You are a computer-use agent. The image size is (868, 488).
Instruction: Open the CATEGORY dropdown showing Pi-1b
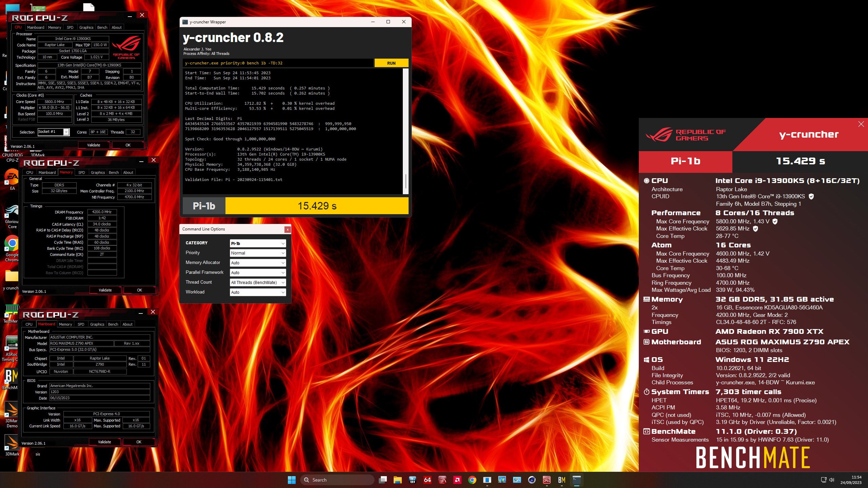click(x=258, y=243)
